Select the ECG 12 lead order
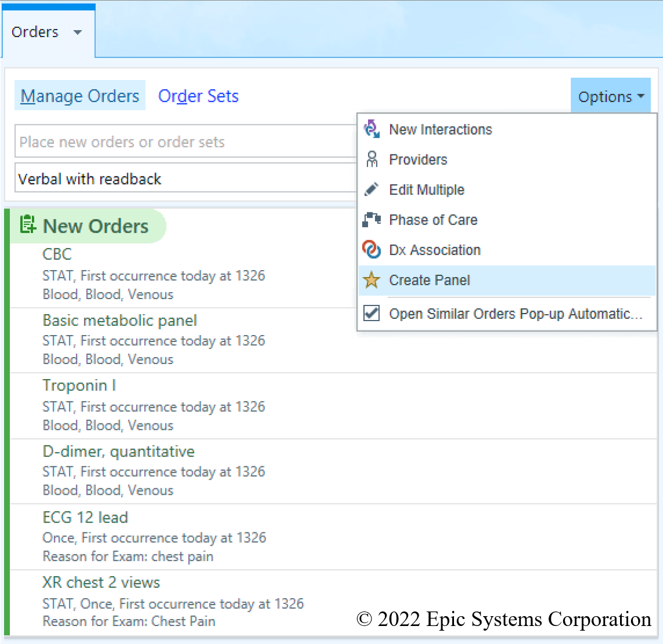This screenshot has height=644, width=663. pos(85,517)
